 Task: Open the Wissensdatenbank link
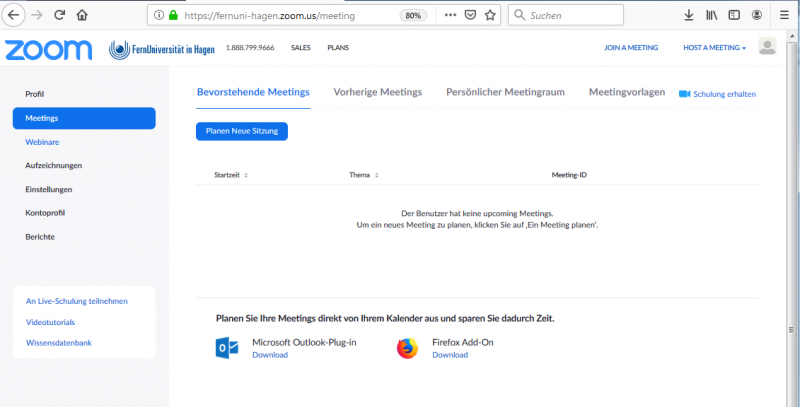tap(59, 343)
